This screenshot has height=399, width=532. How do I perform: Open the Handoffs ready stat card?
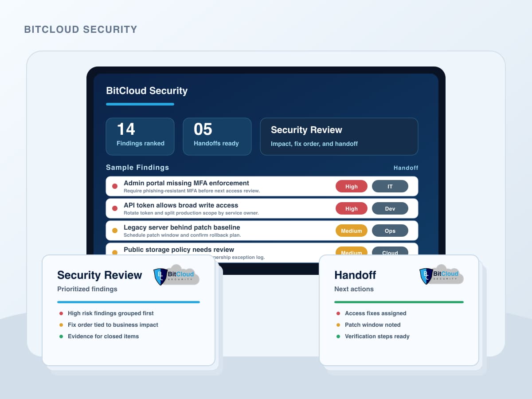tap(217, 136)
